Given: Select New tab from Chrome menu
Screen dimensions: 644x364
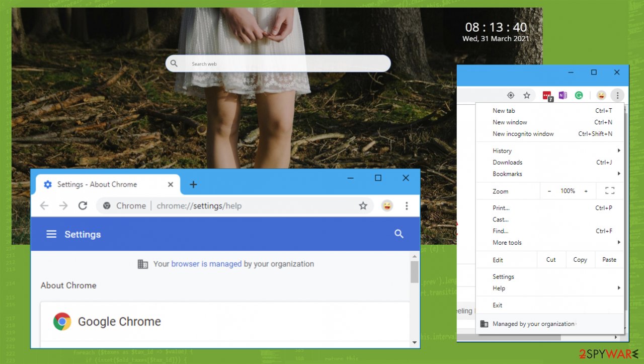Looking at the screenshot, I should pyautogui.click(x=550, y=111).
